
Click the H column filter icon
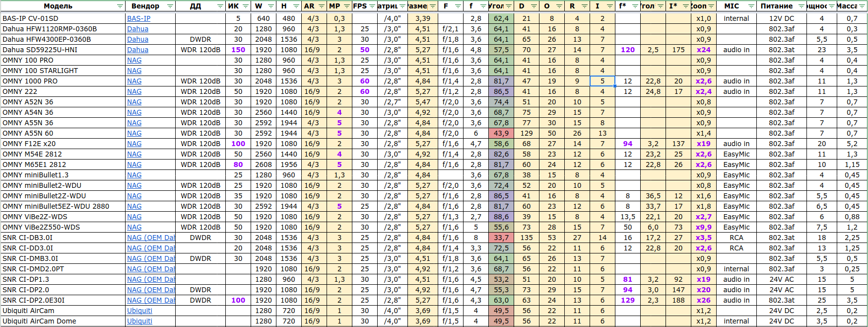296,6
